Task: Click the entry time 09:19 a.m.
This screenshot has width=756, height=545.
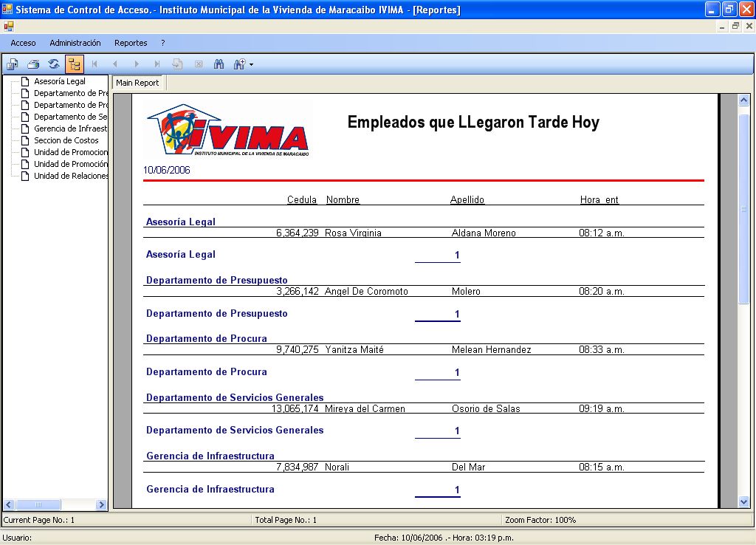Action: pyautogui.click(x=602, y=408)
